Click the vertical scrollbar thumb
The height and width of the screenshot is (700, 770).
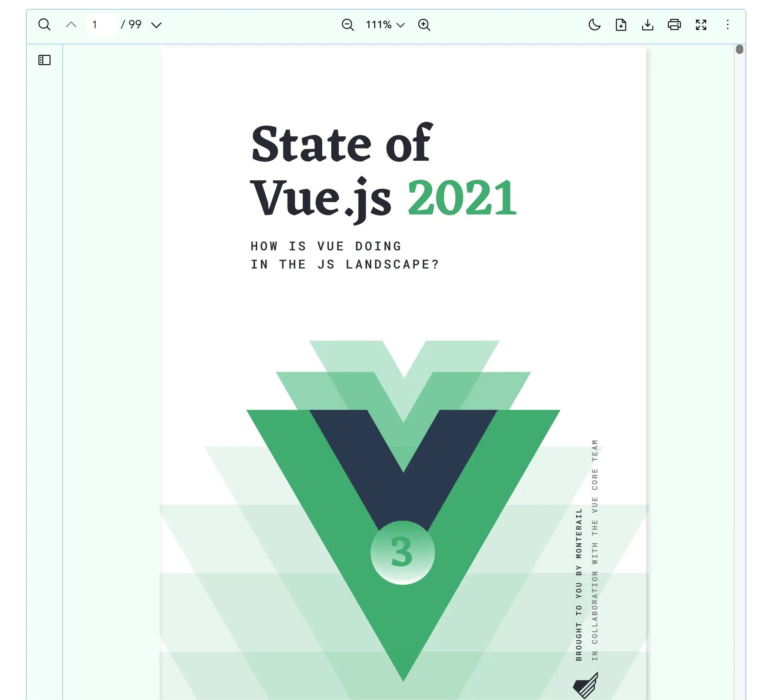click(740, 49)
